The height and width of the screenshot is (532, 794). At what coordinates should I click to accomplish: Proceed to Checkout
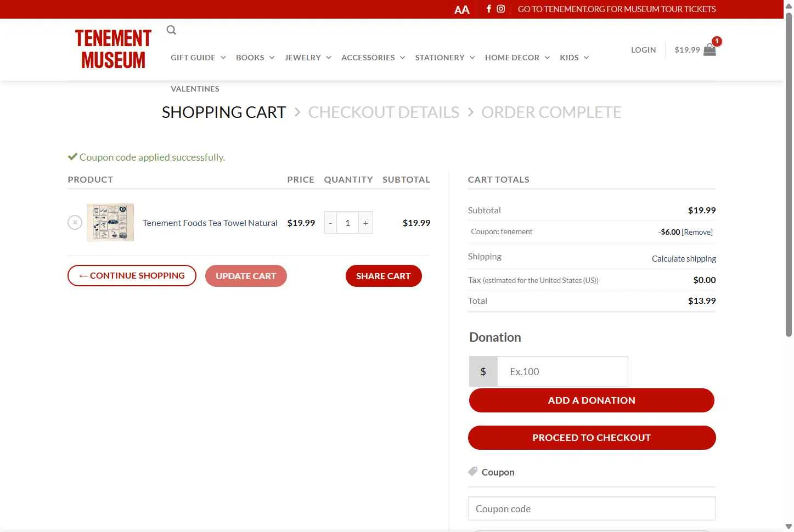(x=592, y=438)
